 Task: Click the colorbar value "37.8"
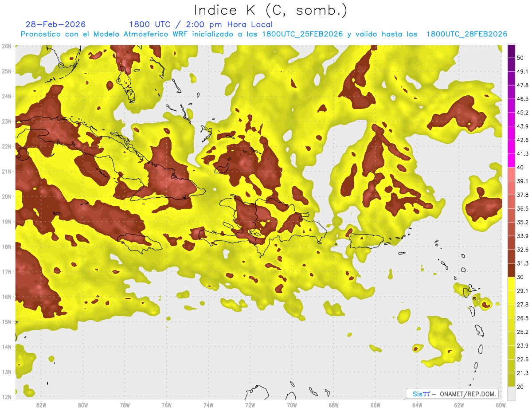click(523, 195)
